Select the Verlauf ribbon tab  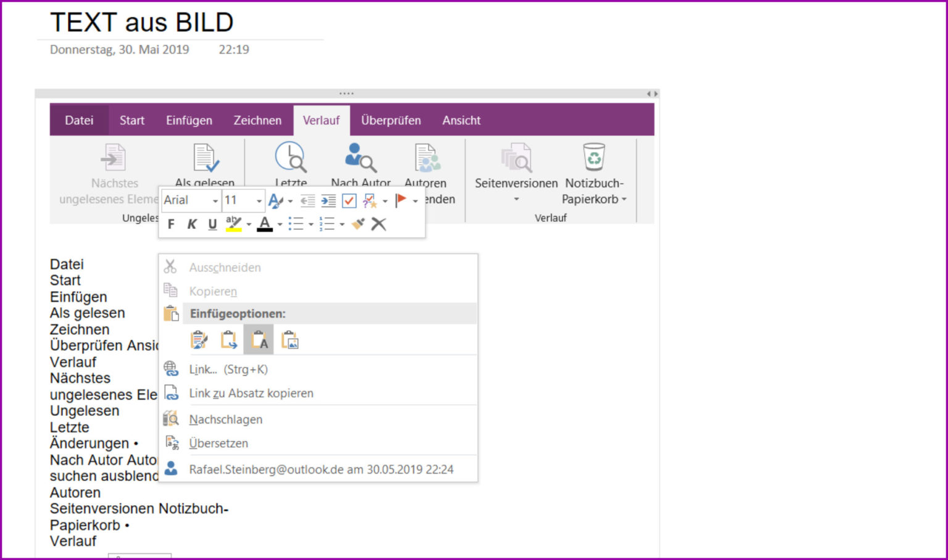click(321, 120)
